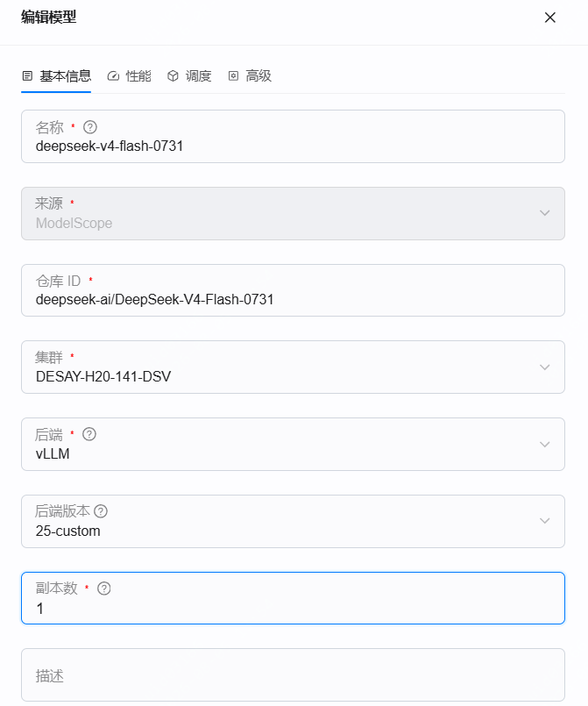This screenshot has height=706, width=588.
Task: Expand the 集群 dropdown arrow
Action: coord(544,367)
